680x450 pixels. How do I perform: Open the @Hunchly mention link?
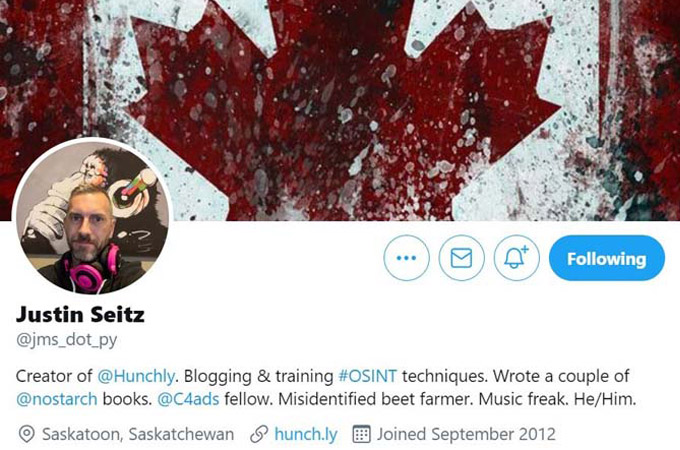(136, 376)
